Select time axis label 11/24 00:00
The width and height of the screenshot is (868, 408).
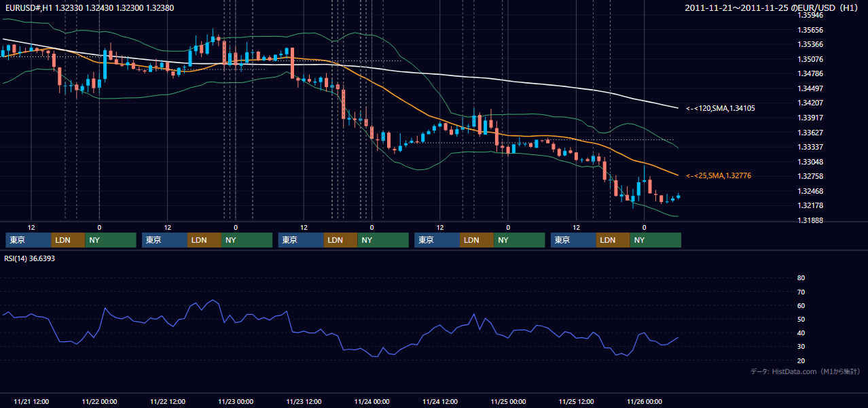point(372,401)
